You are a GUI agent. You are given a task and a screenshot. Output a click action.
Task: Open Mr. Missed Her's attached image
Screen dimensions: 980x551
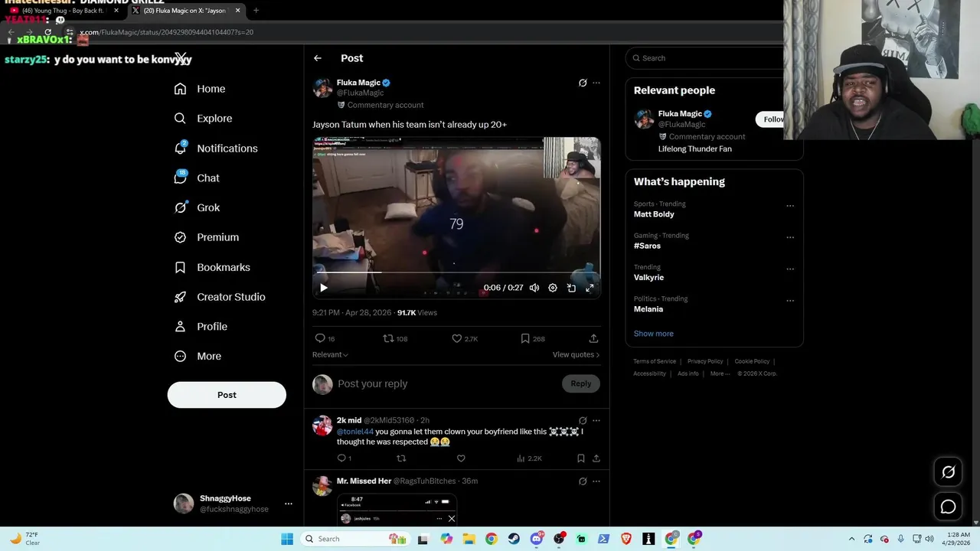point(397,510)
